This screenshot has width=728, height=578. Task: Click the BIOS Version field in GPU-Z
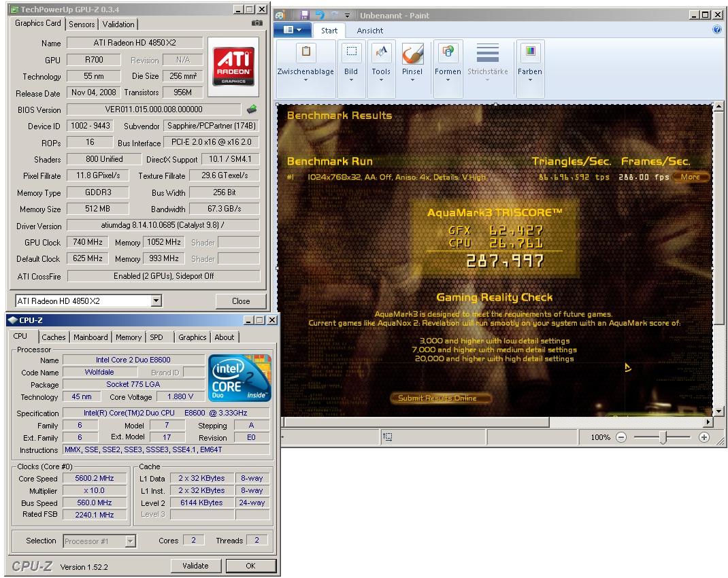point(154,109)
